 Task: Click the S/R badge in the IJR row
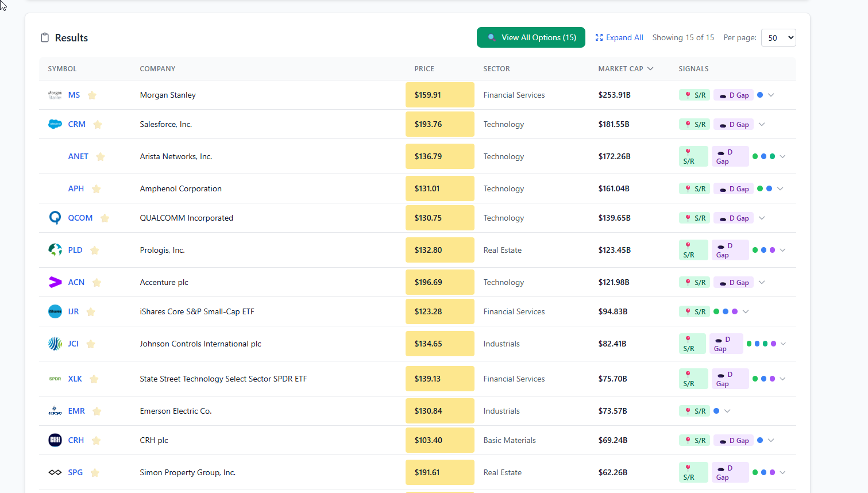click(x=695, y=312)
